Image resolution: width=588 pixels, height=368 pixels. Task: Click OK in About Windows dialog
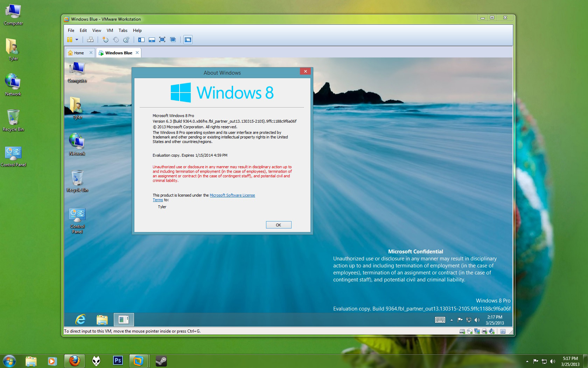278,225
